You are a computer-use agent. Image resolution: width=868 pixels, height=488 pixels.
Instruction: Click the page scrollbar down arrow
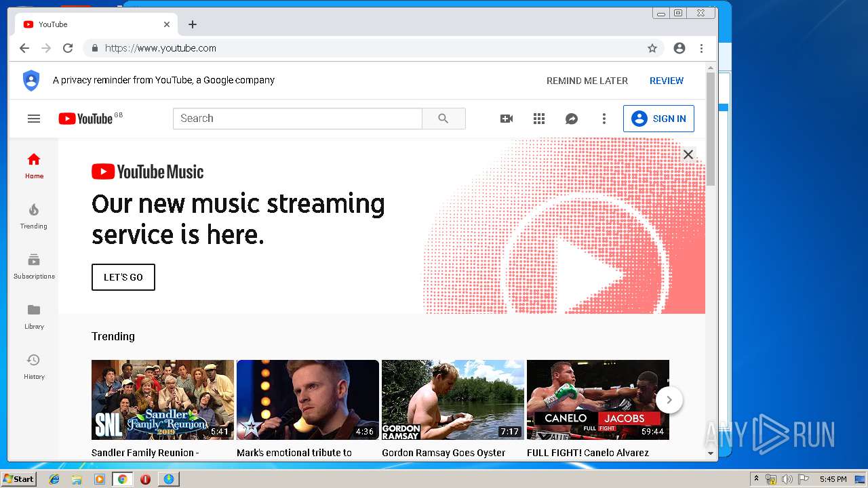[711, 453]
